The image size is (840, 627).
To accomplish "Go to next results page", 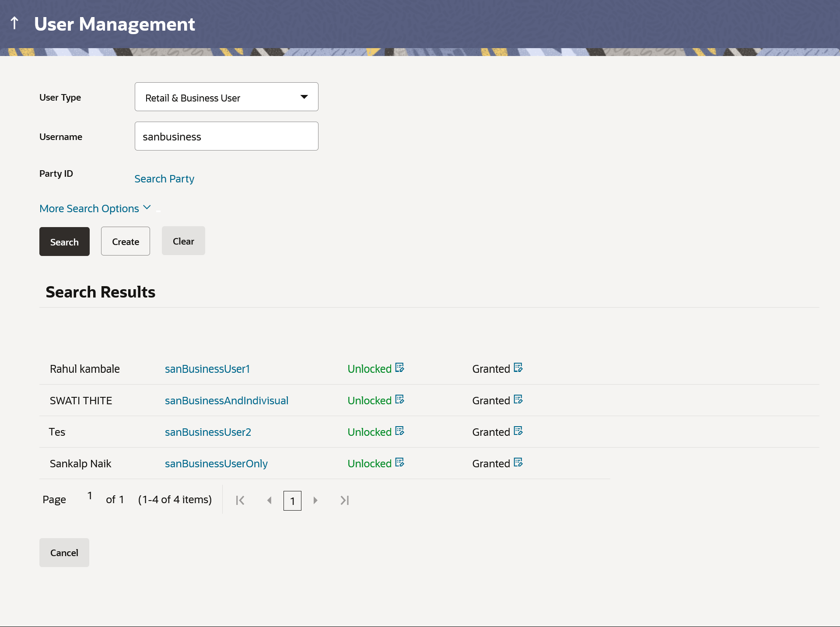I will 315,500.
